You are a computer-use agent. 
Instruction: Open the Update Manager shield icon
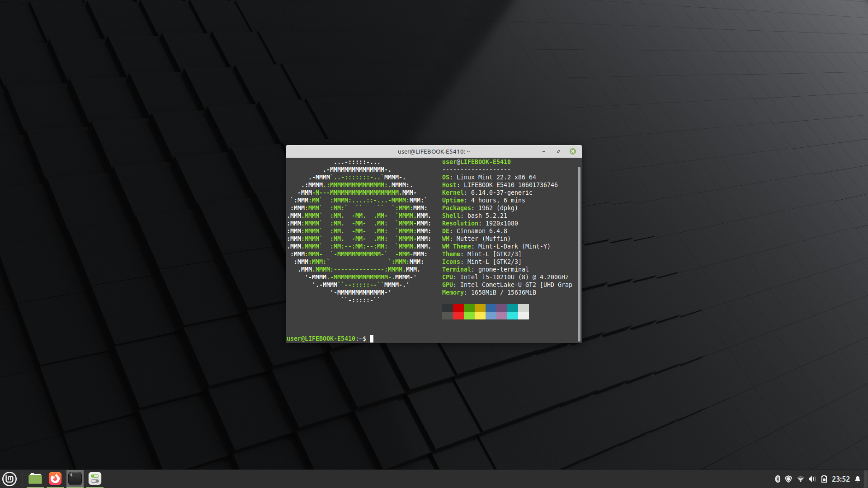click(x=788, y=479)
